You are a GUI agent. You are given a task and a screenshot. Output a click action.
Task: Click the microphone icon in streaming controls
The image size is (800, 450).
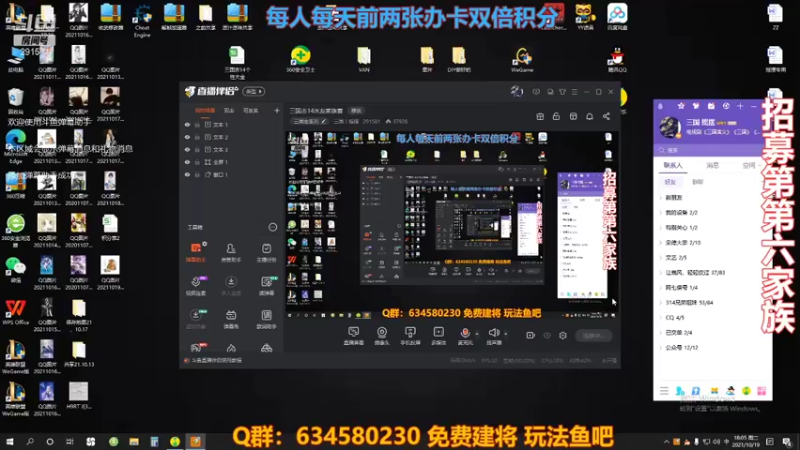[465, 333]
